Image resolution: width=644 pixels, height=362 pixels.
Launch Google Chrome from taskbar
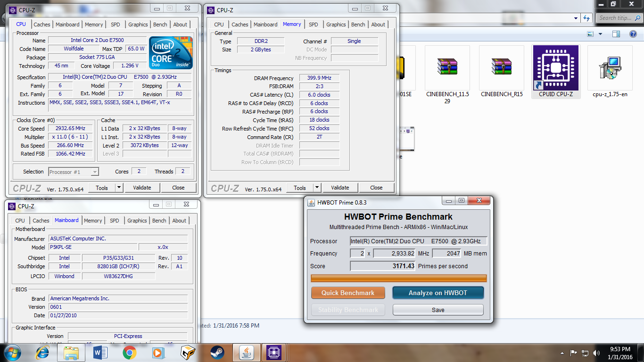130,353
